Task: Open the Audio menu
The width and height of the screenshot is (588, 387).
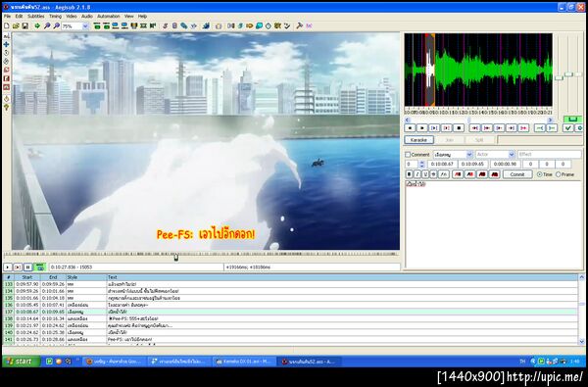Action: (87, 17)
